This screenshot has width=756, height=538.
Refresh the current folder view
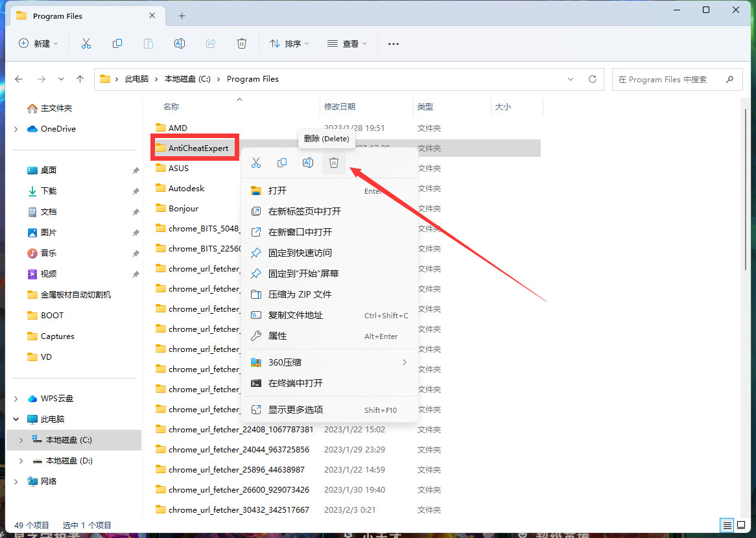[593, 79]
